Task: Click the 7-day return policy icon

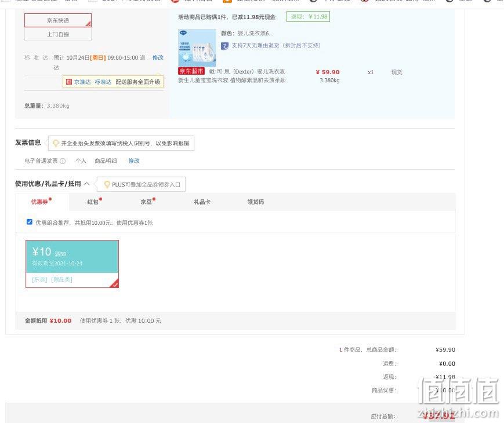Action: [x=224, y=46]
